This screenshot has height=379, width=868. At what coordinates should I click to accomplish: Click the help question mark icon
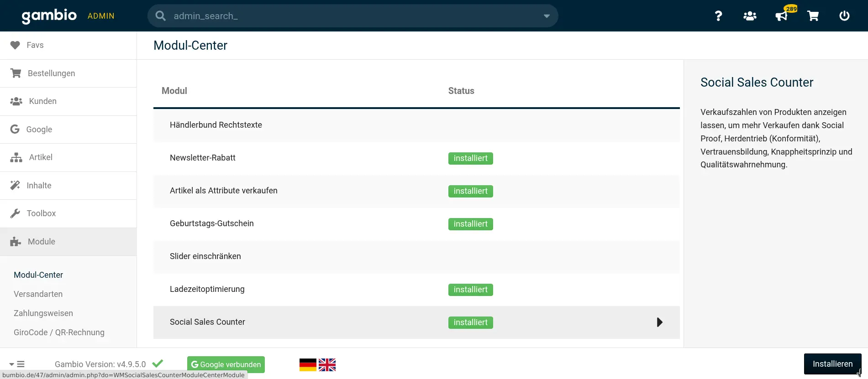point(718,16)
